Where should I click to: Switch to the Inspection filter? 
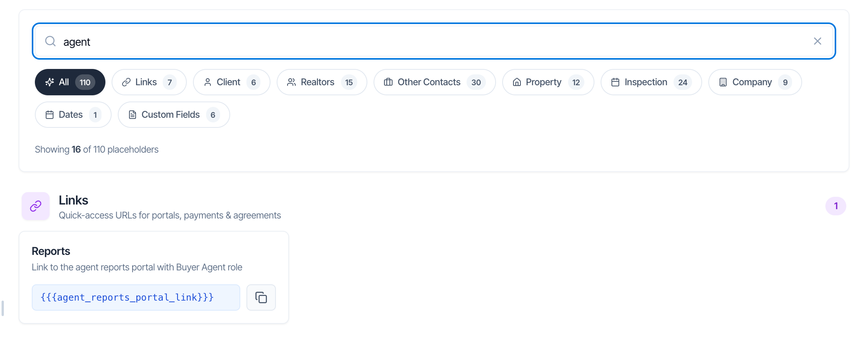651,82
